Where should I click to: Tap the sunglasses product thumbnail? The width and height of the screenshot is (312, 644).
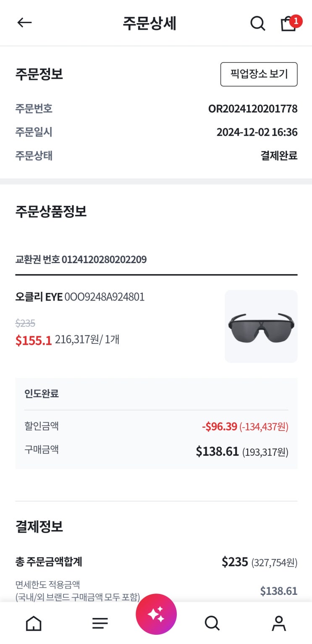tap(261, 326)
